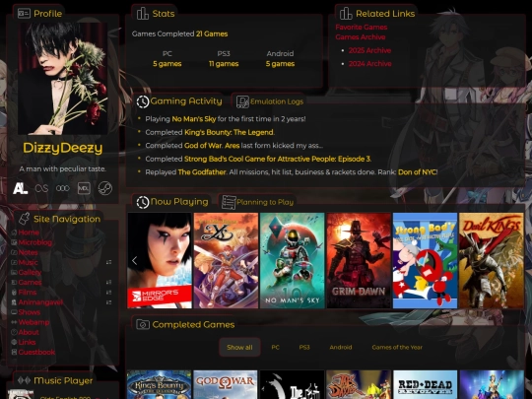The image size is (532, 399).
Task: Click the bar-chart icon beside Stats
Action: tap(142, 14)
